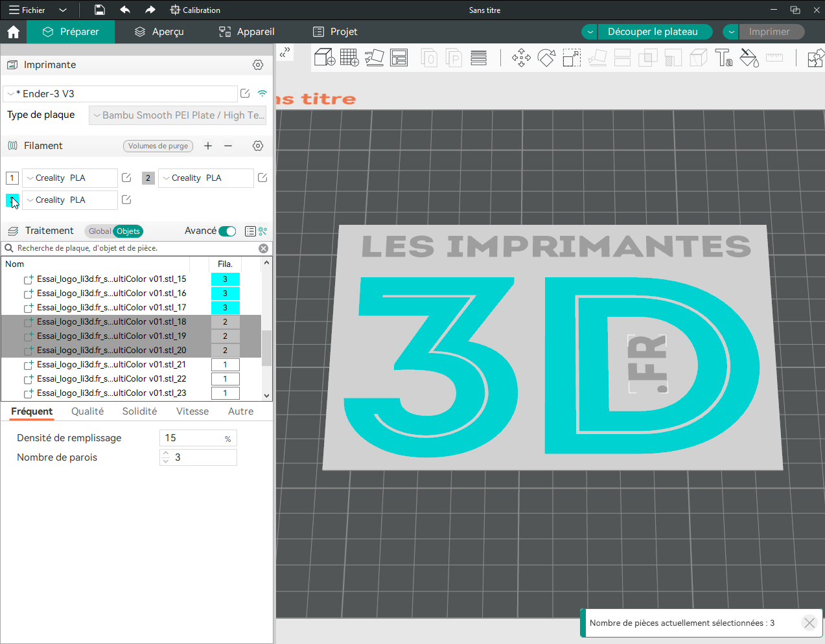
Task: Open the Fichier menu
Action: (27, 10)
